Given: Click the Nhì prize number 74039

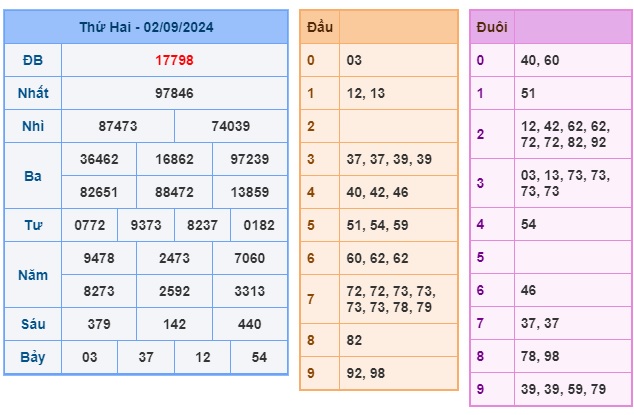Looking at the screenshot, I should [x=230, y=126].
